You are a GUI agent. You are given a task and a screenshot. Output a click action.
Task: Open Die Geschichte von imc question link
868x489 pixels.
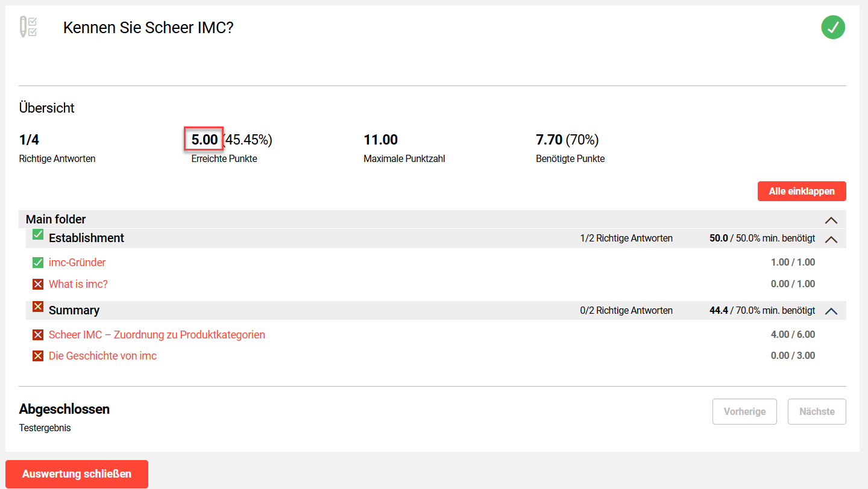point(102,356)
